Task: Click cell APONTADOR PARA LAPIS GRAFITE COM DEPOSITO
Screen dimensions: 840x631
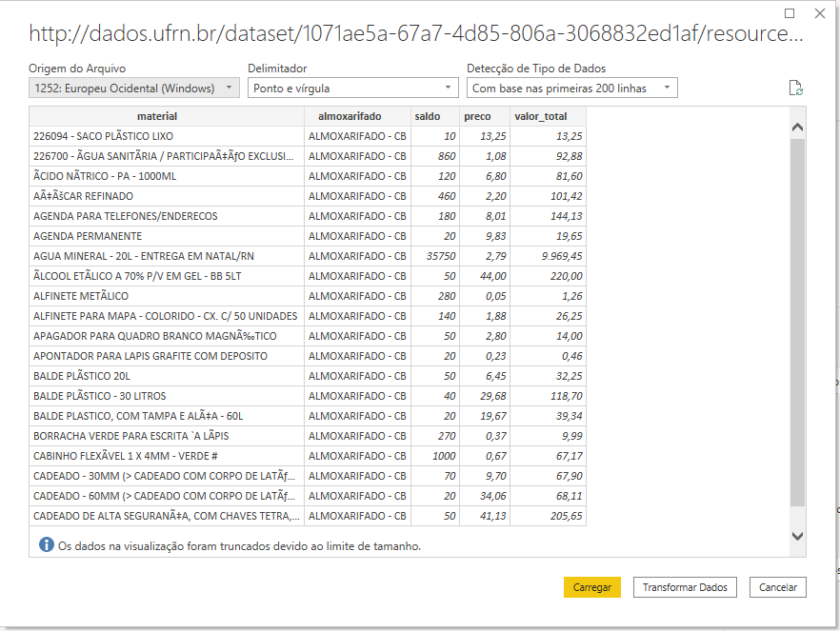Action: [167, 356]
